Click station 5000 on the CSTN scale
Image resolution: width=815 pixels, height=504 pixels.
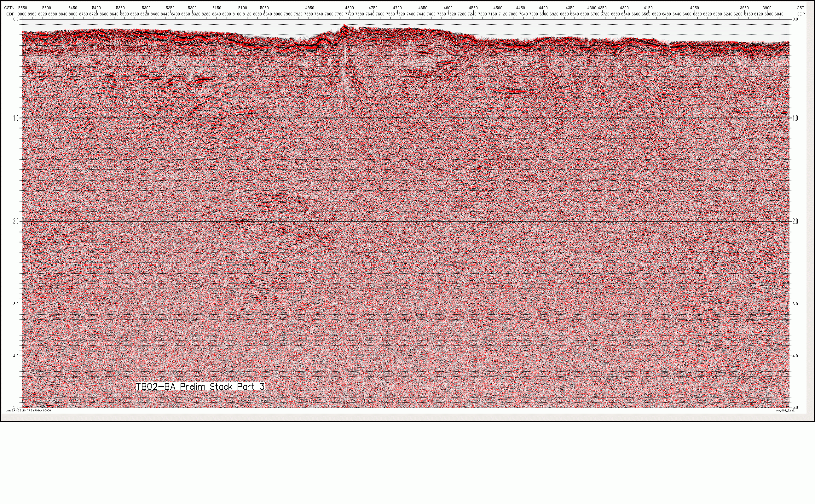pos(288,8)
